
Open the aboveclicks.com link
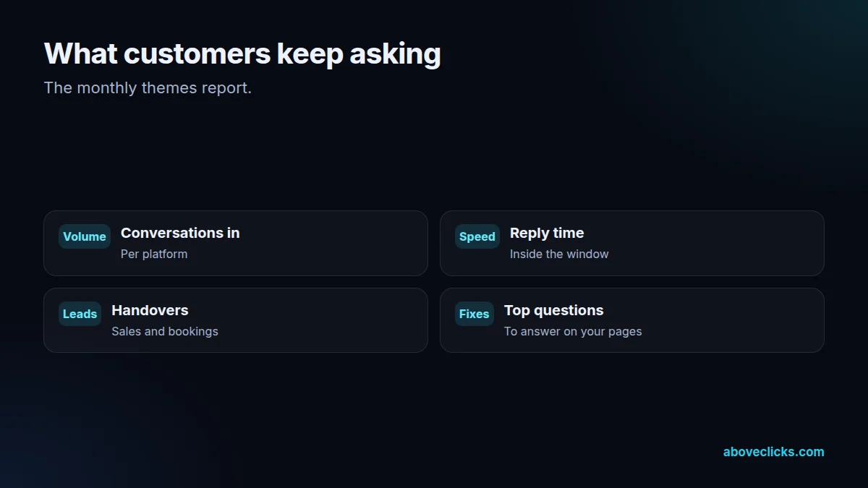[x=773, y=452]
